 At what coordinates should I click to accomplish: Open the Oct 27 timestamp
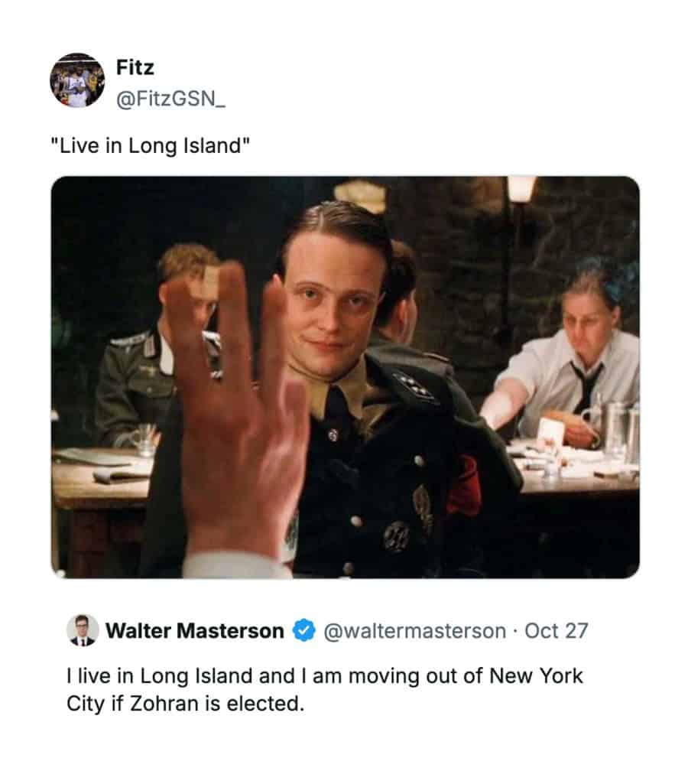tap(556, 631)
